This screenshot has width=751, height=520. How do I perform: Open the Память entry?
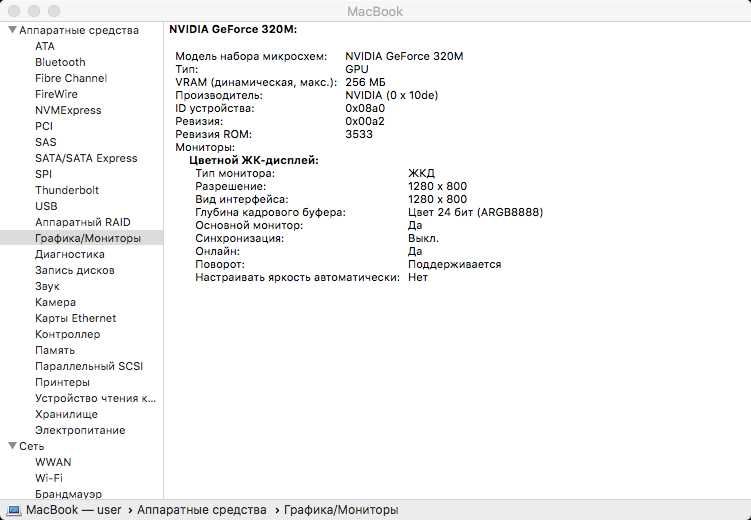(x=55, y=350)
